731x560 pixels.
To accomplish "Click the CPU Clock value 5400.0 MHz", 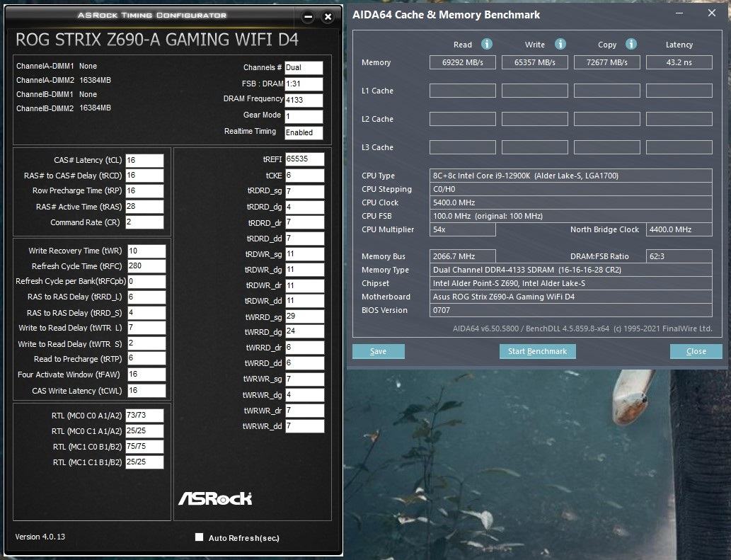I will 570,202.
